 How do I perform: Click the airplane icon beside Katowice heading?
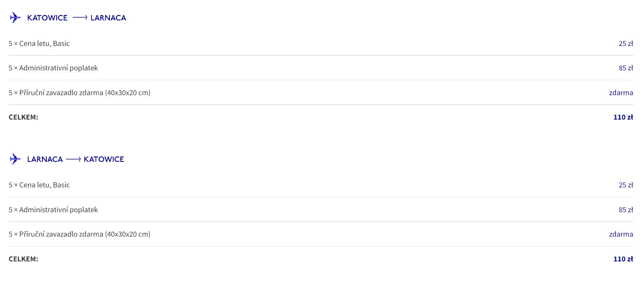[15, 17]
